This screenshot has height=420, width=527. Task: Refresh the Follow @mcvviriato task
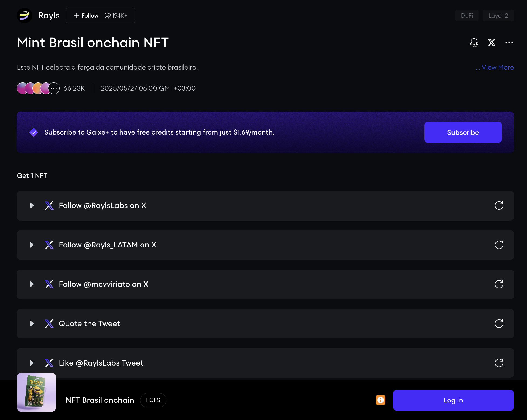[x=499, y=284]
